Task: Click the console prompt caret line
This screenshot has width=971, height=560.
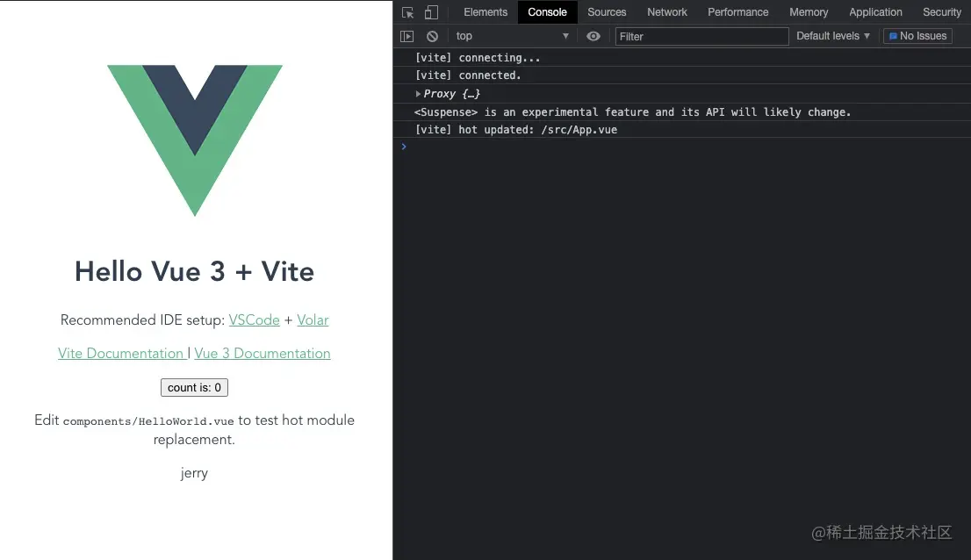Action: coord(682,147)
